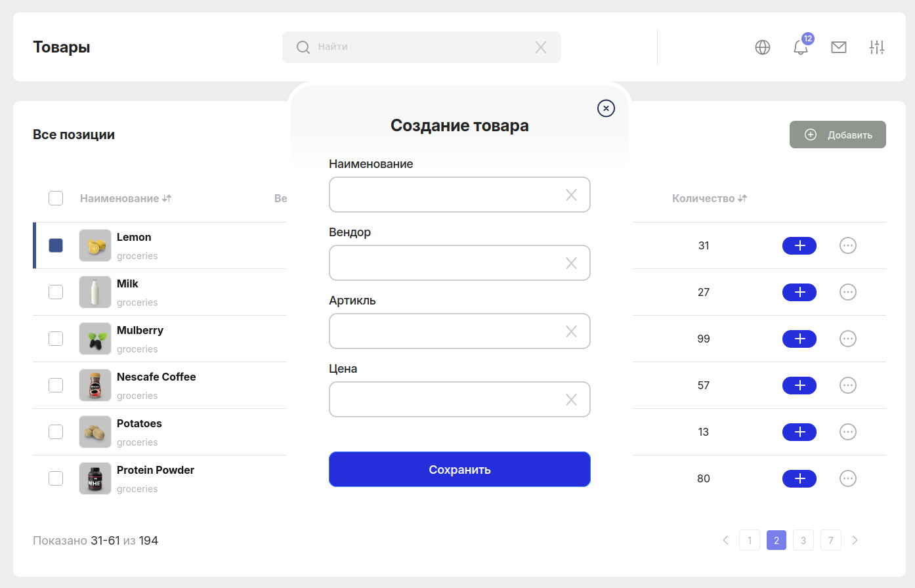The width and height of the screenshot is (915, 588).
Task: Click the blue plus button for Lemon
Action: click(x=799, y=245)
